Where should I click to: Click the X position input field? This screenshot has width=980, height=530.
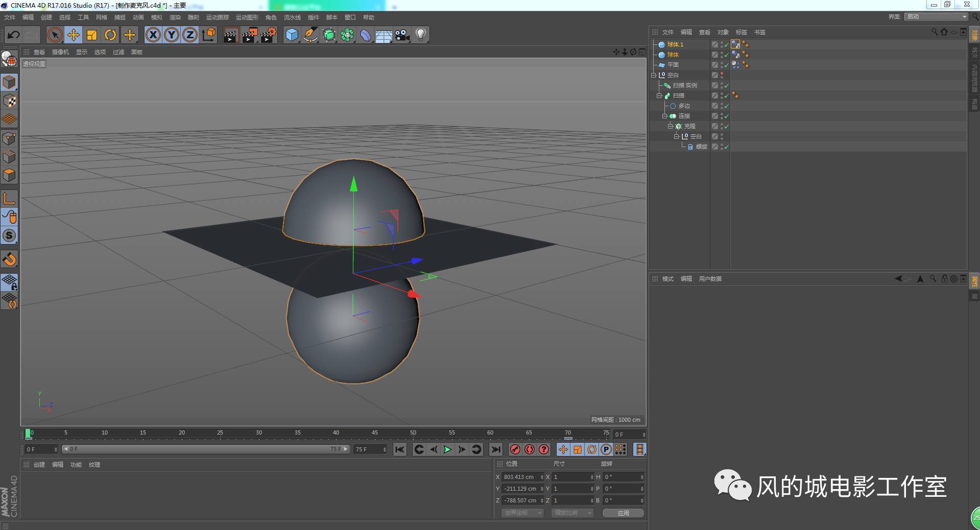(521, 477)
